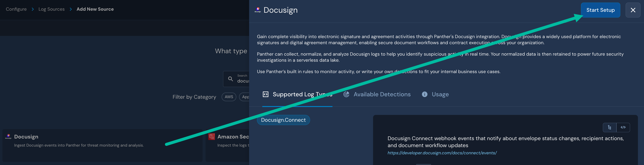Filter by the AWS category
The height and width of the screenshot is (165, 644).
click(229, 97)
